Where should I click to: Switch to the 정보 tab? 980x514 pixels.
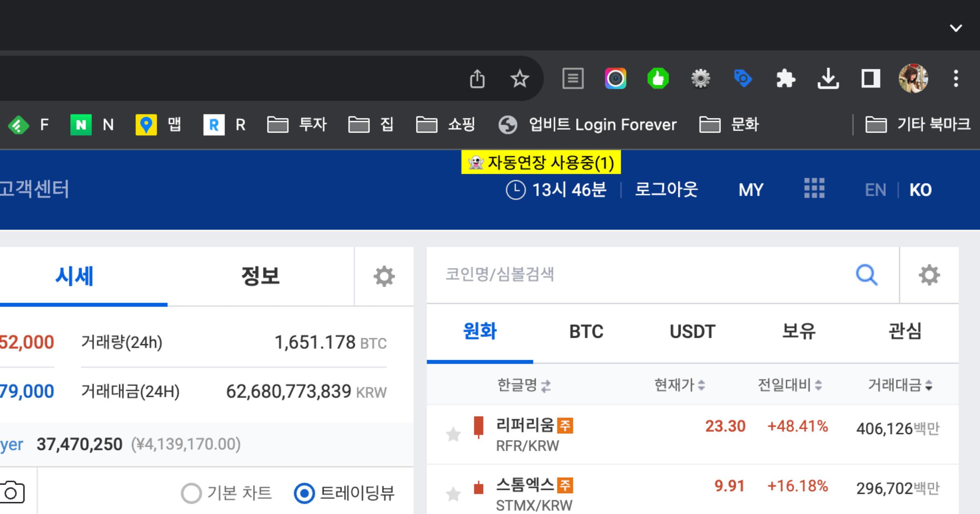point(261,276)
